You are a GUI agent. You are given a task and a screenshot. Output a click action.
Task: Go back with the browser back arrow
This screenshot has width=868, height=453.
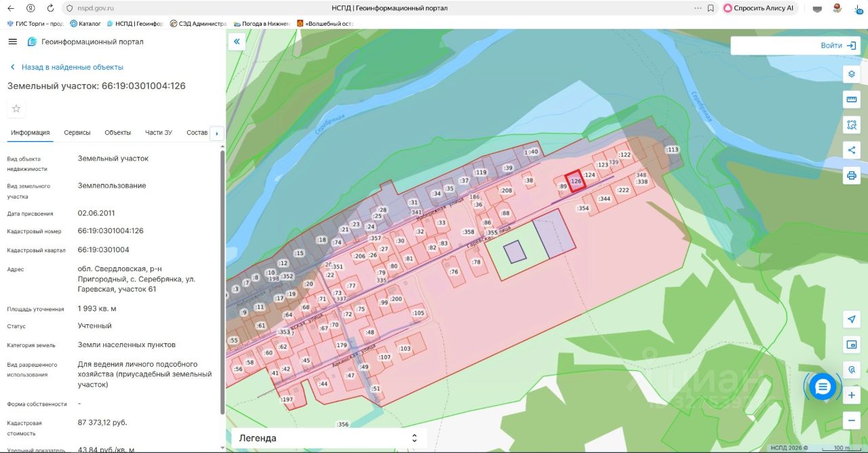[10, 8]
